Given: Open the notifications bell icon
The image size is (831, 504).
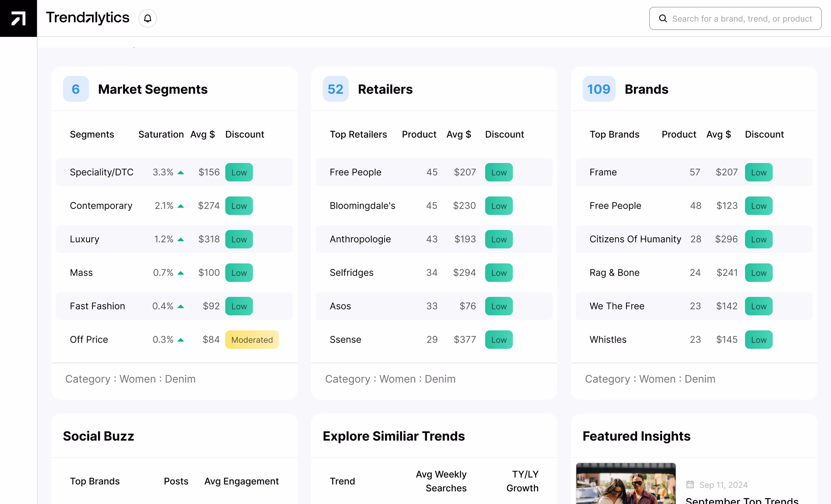Looking at the screenshot, I should click(x=148, y=19).
